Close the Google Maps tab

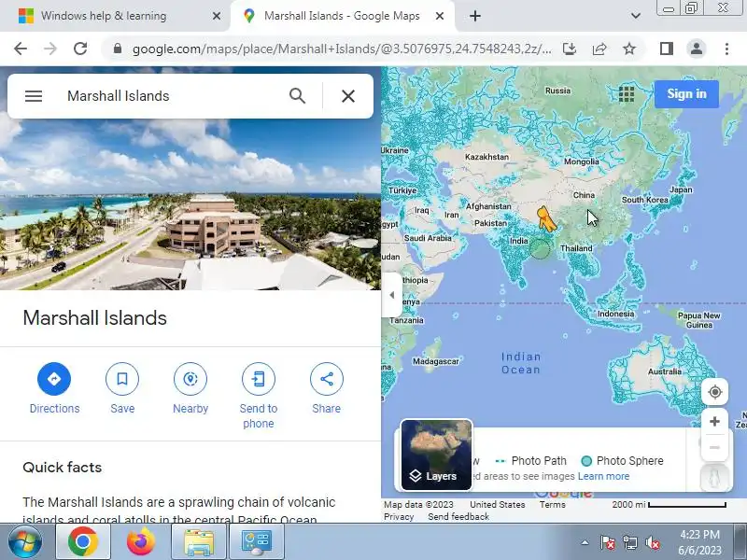pos(440,16)
